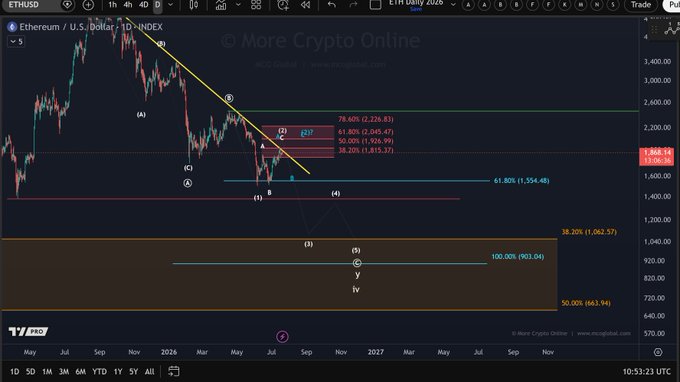The width and height of the screenshot is (680, 382).
Task: Collapse the indicator legend showing 5
Action: click(16, 42)
